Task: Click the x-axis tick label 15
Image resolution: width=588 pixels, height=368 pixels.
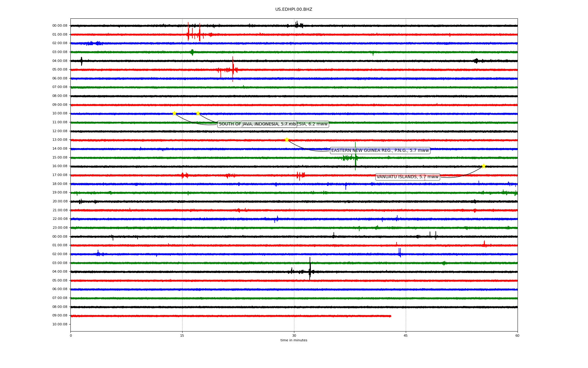Action: point(182,335)
